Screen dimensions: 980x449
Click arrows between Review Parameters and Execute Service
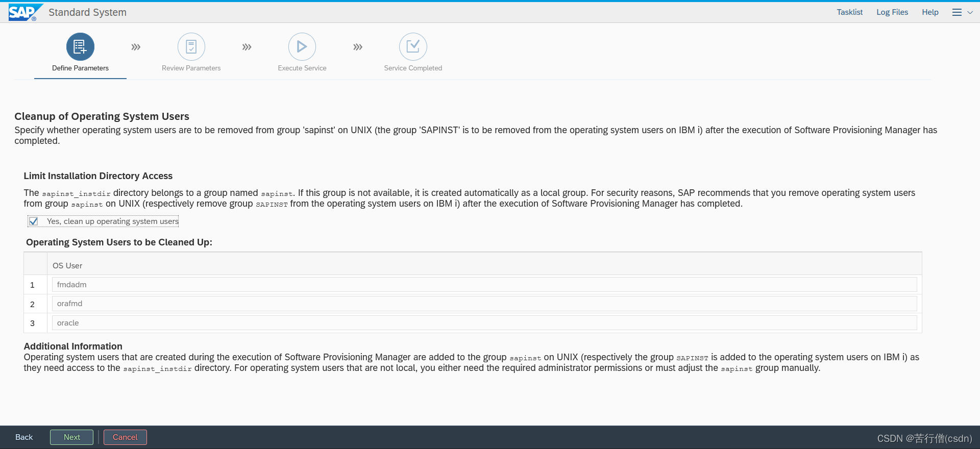[247, 47]
